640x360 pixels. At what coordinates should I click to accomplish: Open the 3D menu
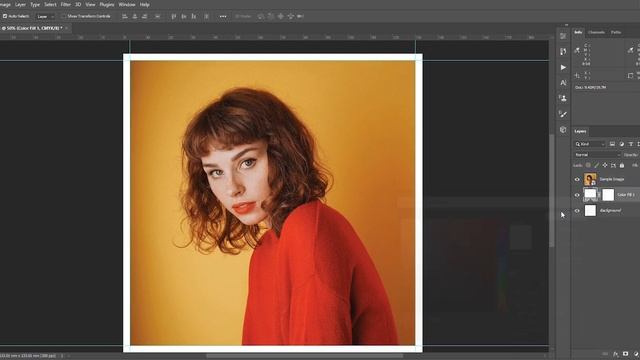(x=78, y=4)
